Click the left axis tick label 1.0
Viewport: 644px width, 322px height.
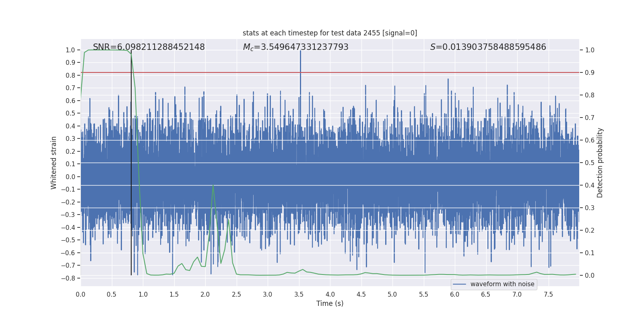pyautogui.click(x=70, y=50)
